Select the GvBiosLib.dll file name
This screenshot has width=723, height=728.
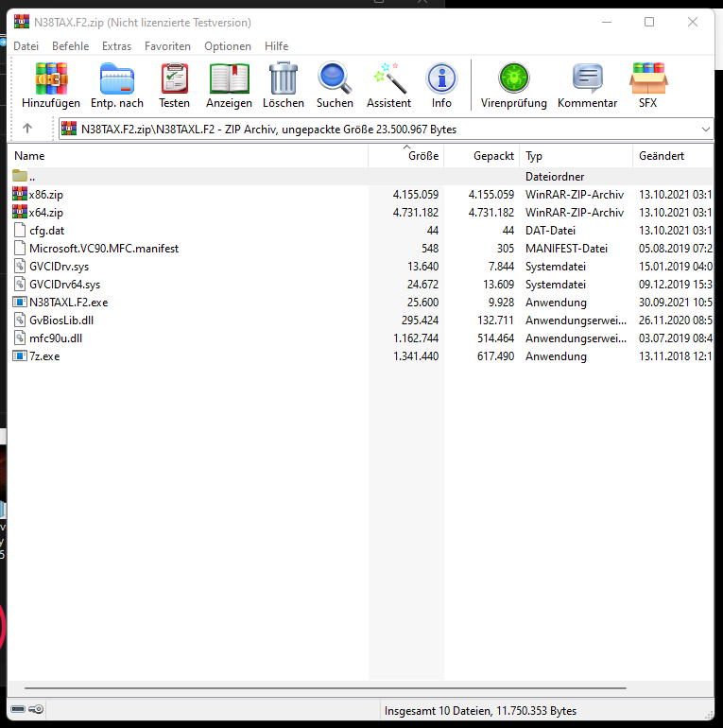(61, 321)
